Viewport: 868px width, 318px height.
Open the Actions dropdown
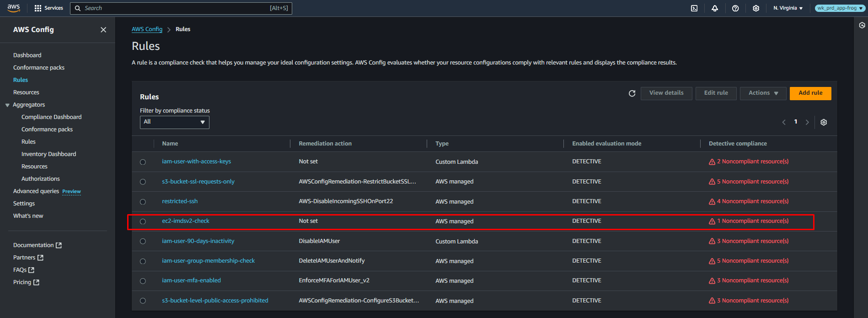click(x=763, y=93)
